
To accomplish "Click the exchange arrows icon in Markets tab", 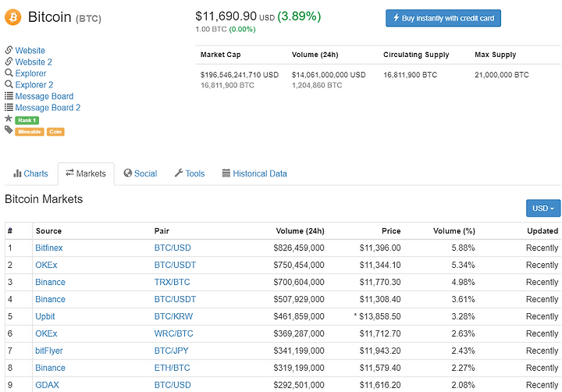I will pyautogui.click(x=69, y=173).
